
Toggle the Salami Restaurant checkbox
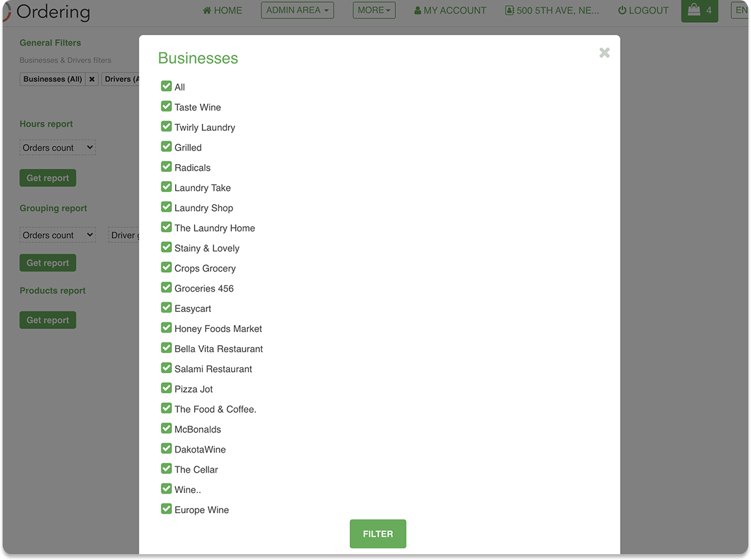pos(166,368)
